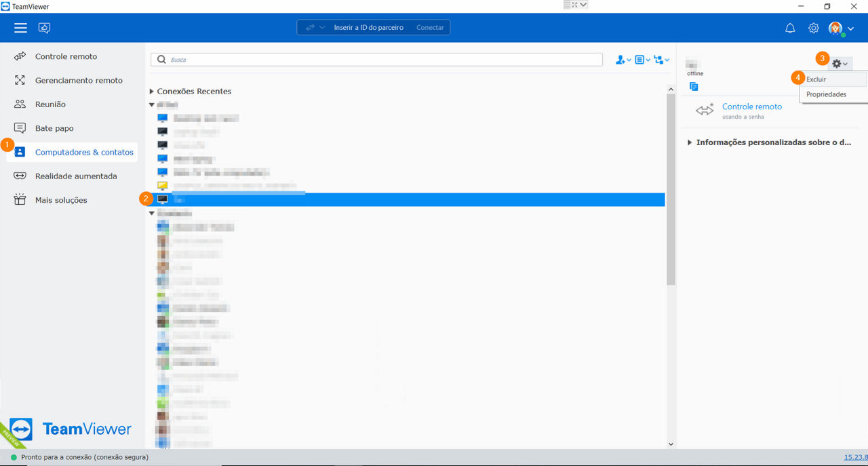Screen dimensions: 868x466
Task: Open settings with the top bar gear
Action: pos(814,28)
